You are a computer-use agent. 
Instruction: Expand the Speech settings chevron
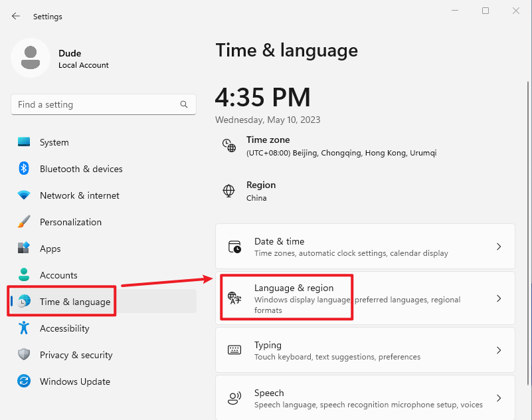[499, 398]
